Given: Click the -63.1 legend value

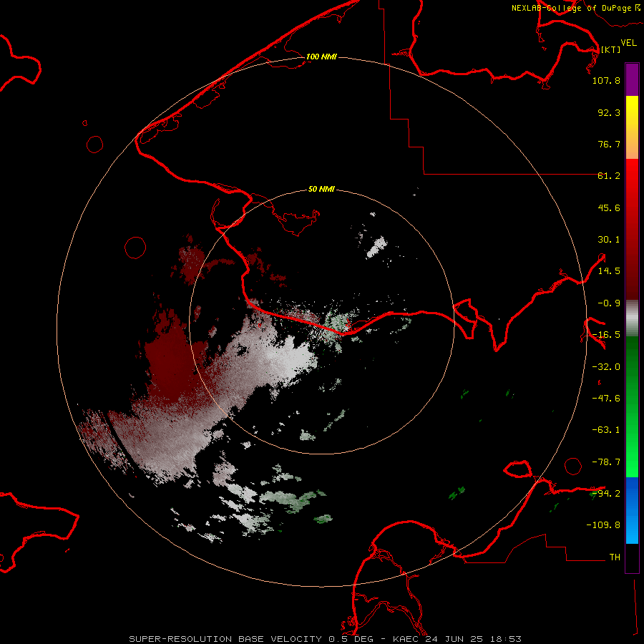Looking at the screenshot, I should 606,430.
